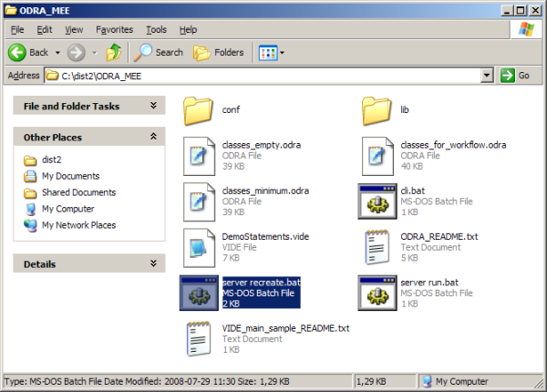Screen dimensions: 547x392
Task: Click the classes_empty.odra file name
Action: click(x=262, y=145)
